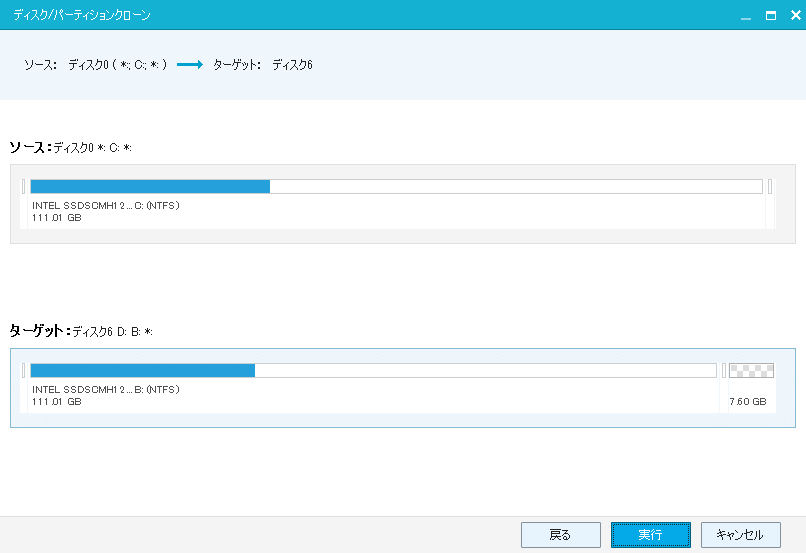Click the header text ソース: ディスク0 ( *: C: *: )
Screen dimensions: 806x553
pyautogui.click(x=96, y=65)
